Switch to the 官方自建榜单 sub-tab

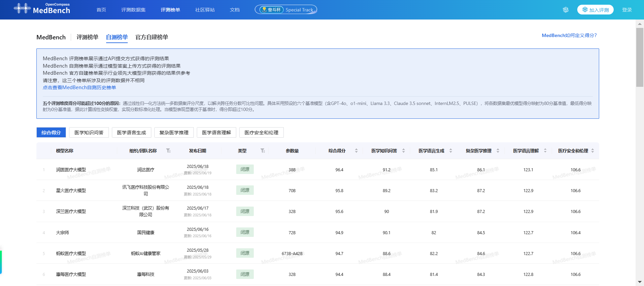click(x=152, y=37)
